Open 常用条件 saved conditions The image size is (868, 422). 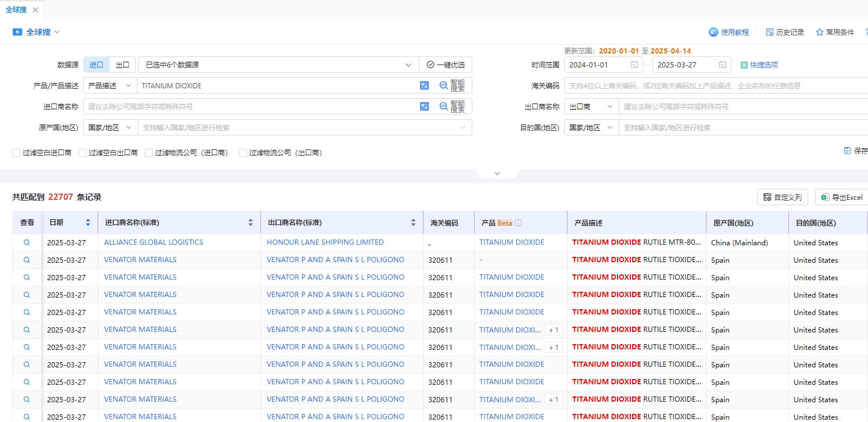tap(835, 33)
